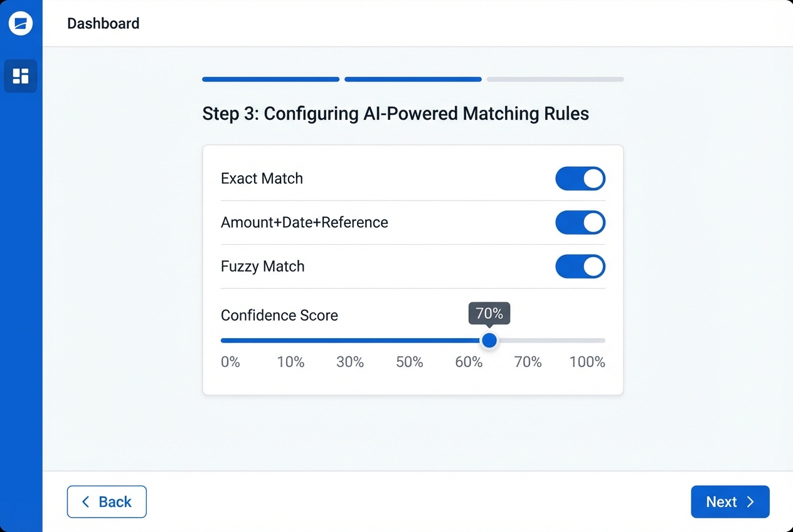Select the Dashboard grid icon in sidebar
This screenshot has height=532, width=793.
pyautogui.click(x=21, y=76)
